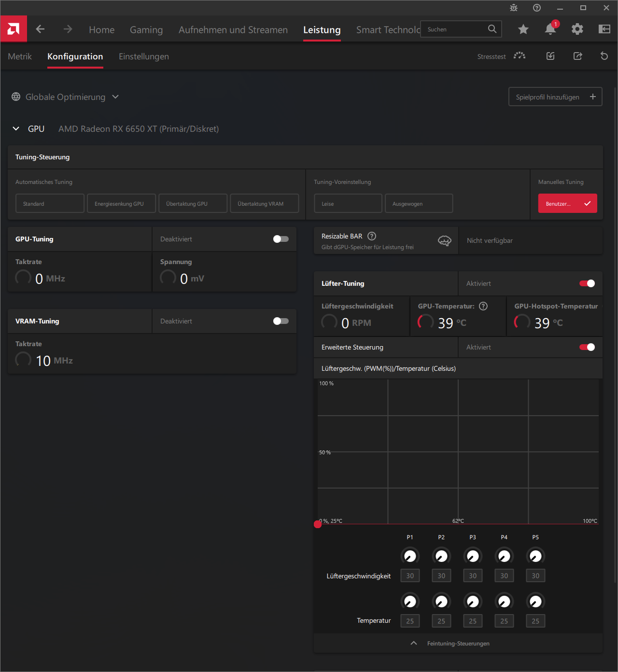Open the bug report icon

[x=514, y=8]
